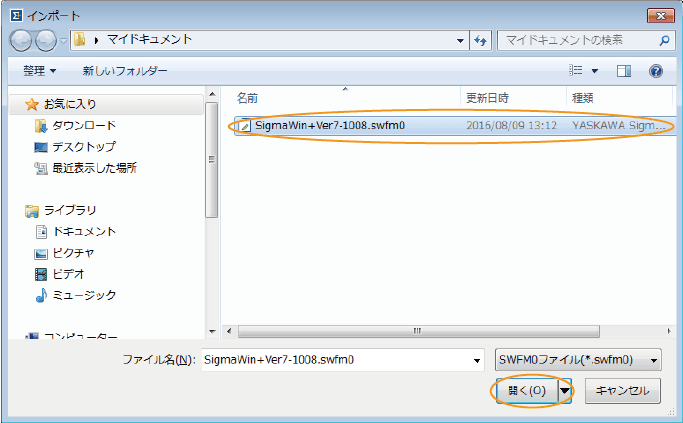The image size is (683, 423).
Task: Open the view options dropdown arrow
Action: pyautogui.click(x=595, y=71)
